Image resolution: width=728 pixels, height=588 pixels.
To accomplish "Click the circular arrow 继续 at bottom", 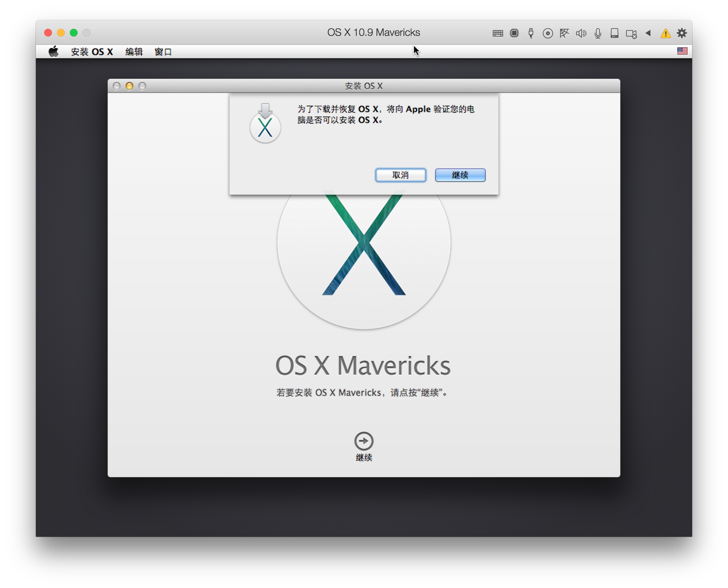I will pyautogui.click(x=364, y=441).
